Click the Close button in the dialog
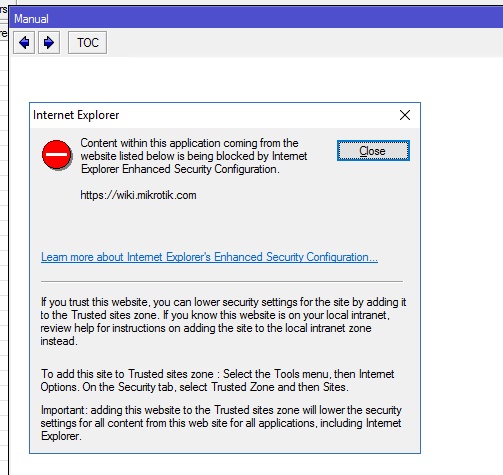 373,151
